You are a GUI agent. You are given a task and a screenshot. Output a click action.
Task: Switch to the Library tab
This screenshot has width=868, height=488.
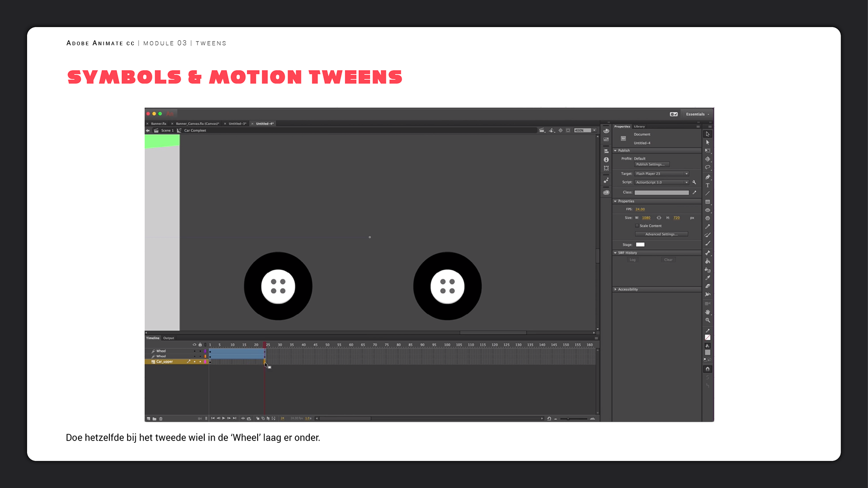tap(639, 127)
